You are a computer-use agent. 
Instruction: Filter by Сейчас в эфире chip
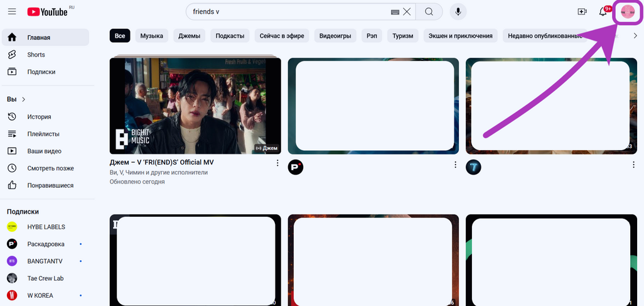[x=281, y=36]
